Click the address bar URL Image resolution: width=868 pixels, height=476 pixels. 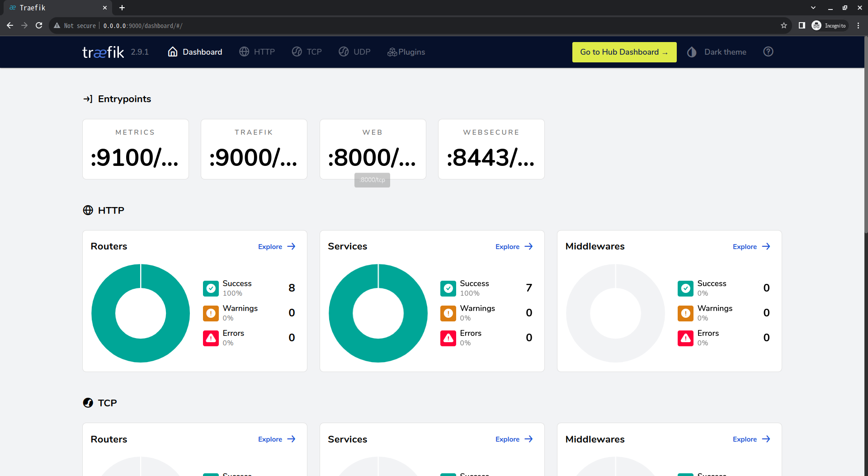(143, 26)
